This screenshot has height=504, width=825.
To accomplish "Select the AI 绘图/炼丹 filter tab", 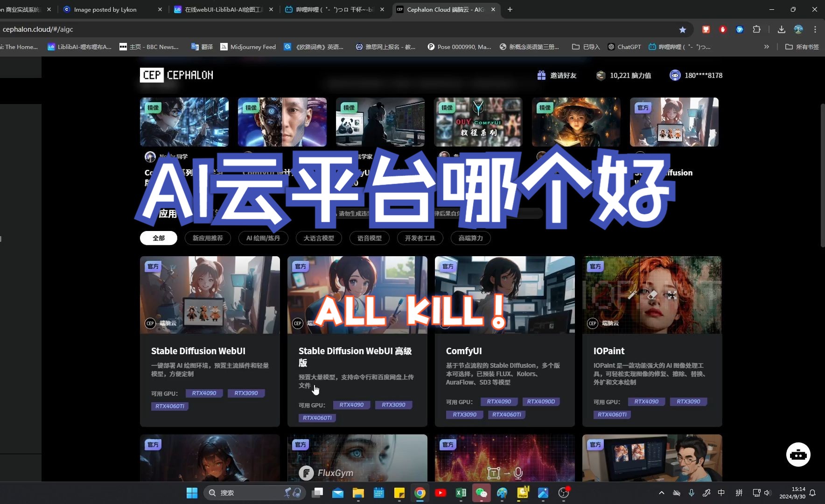I will (x=263, y=238).
